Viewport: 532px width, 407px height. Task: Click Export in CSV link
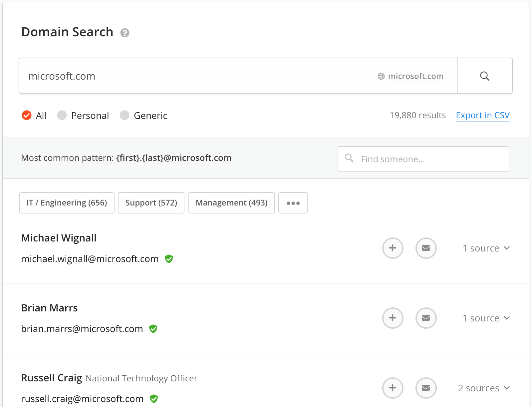click(483, 115)
